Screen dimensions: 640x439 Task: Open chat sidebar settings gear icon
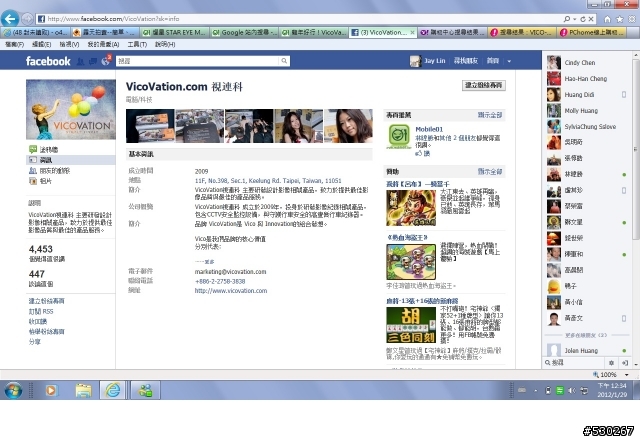pyautogui.click(x=611, y=362)
